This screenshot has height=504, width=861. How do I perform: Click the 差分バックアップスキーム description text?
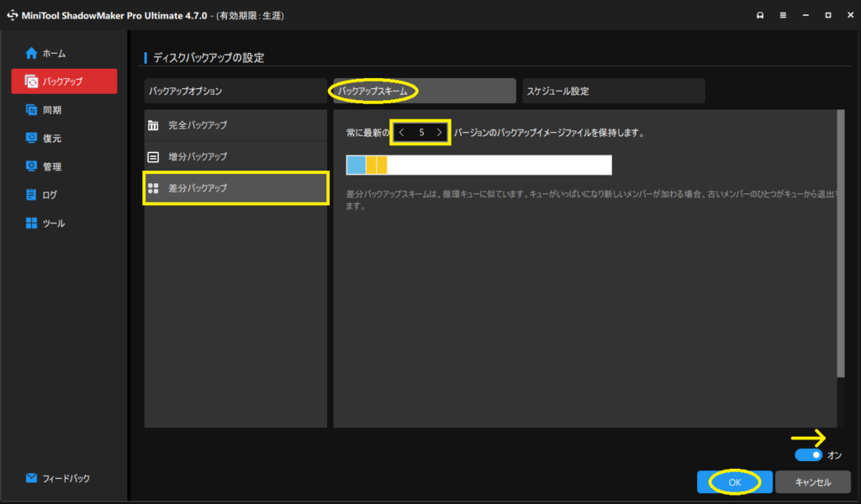click(592, 200)
